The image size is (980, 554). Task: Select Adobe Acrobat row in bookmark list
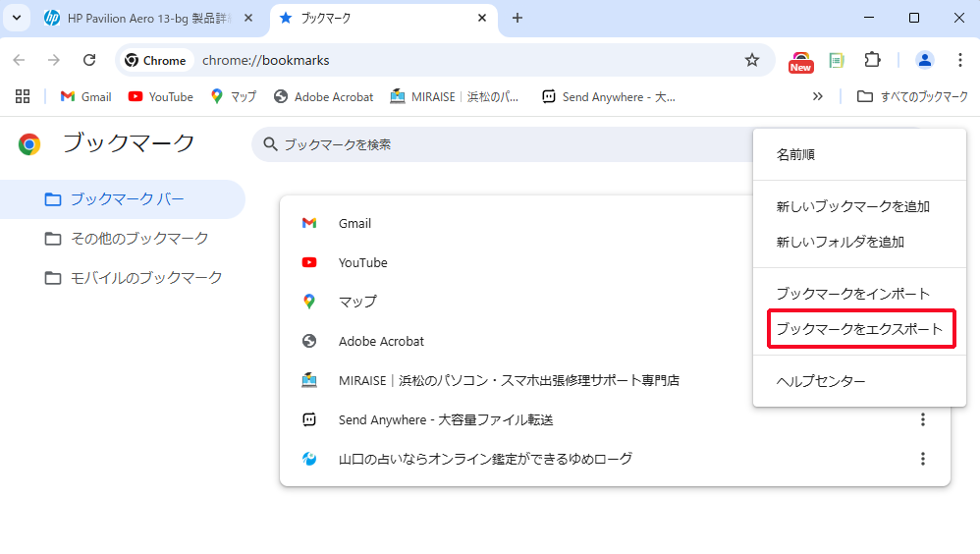point(516,341)
